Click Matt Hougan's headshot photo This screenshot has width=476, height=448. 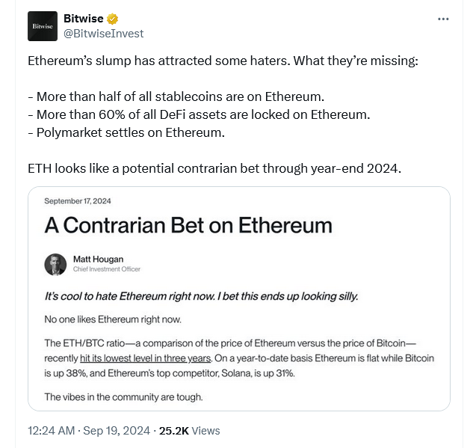click(55, 265)
